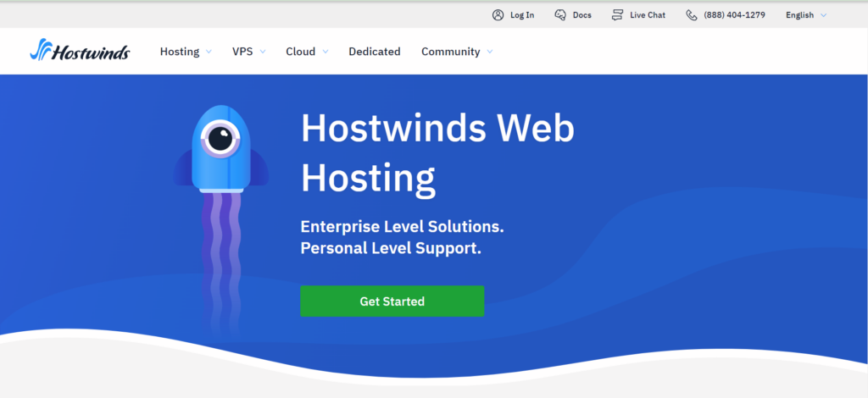This screenshot has height=398, width=868.
Task: Open the Log In link
Action: coord(522,15)
